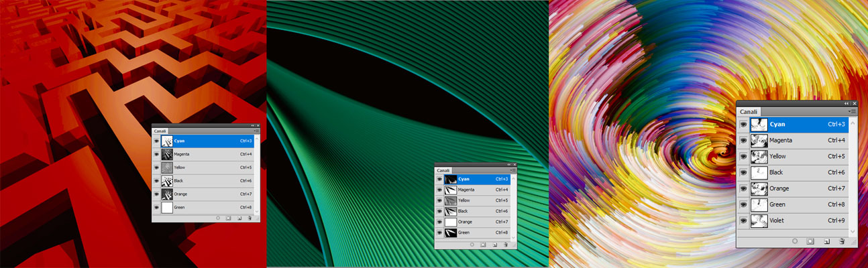Click the scroll-down arrow in the swirl panel
This screenshot has width=868, height=268.
(x=853, y=230)
